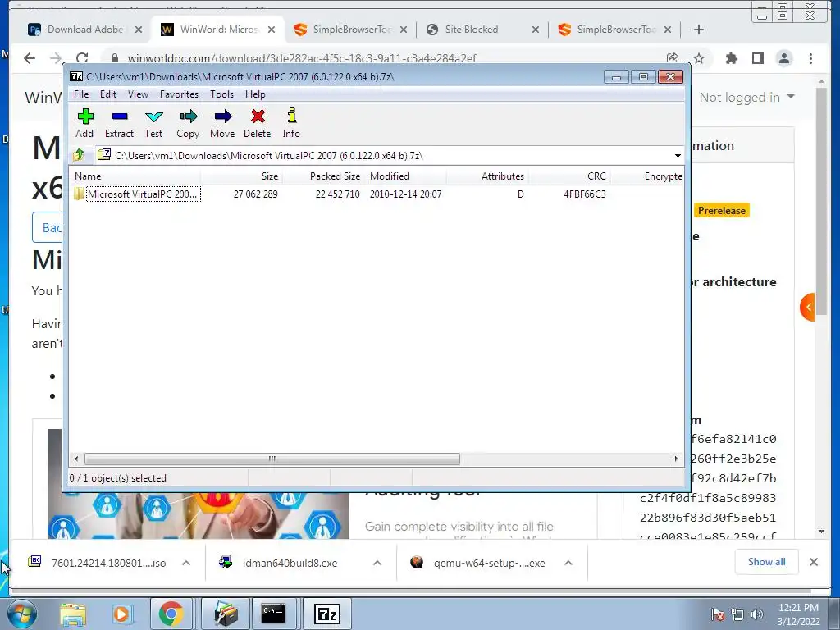The image size is (840, 630).
Task: Click the 7-Zip scrollbar left arrow
Action: tap(76, 459)
